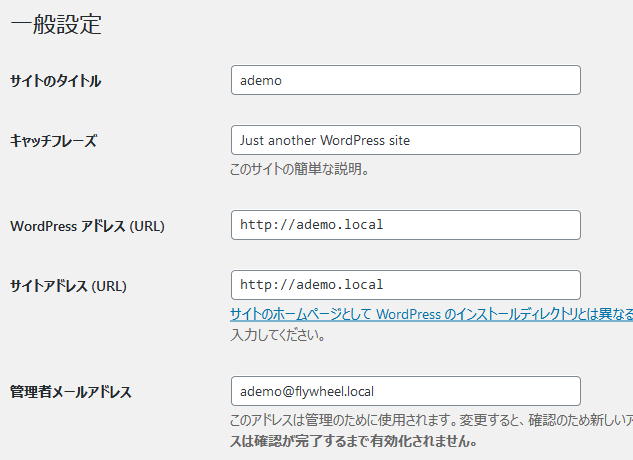Click the 一般設定 page heading

56,24
